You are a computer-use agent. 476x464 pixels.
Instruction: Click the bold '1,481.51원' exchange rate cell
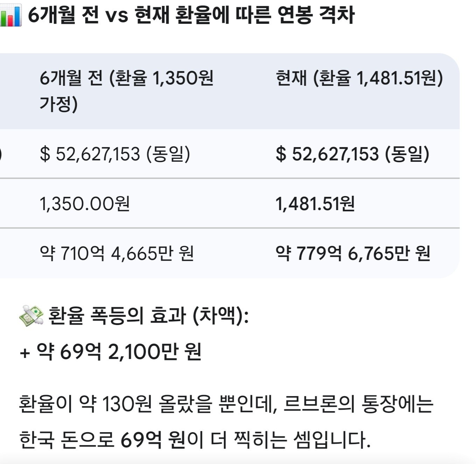315,204
